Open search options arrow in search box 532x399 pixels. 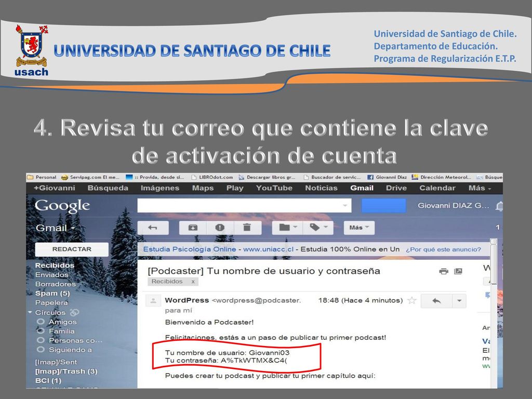point(345,206)
